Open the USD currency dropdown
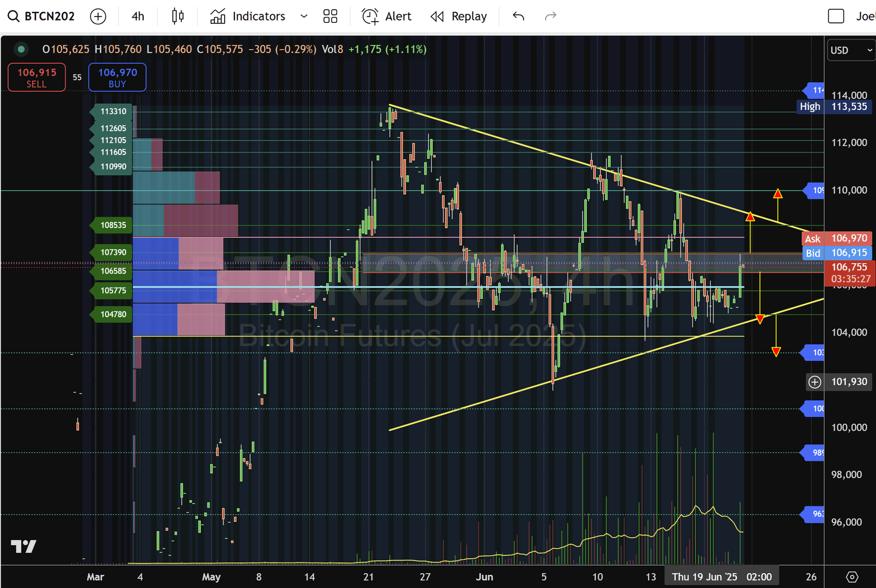 tap(850, 50)
